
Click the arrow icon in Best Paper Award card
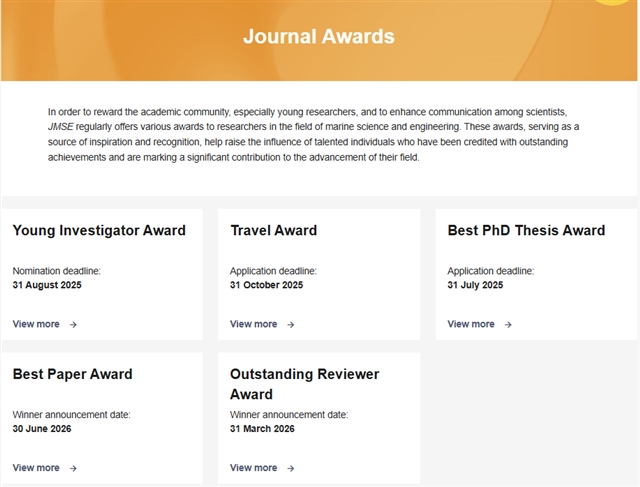tap(73, 468)
